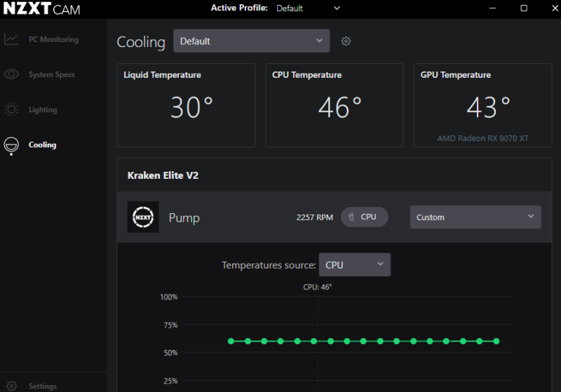Toggle the CPU pump source pill
The width and height of the screenshot is (561, 392).
click(364, 217)
